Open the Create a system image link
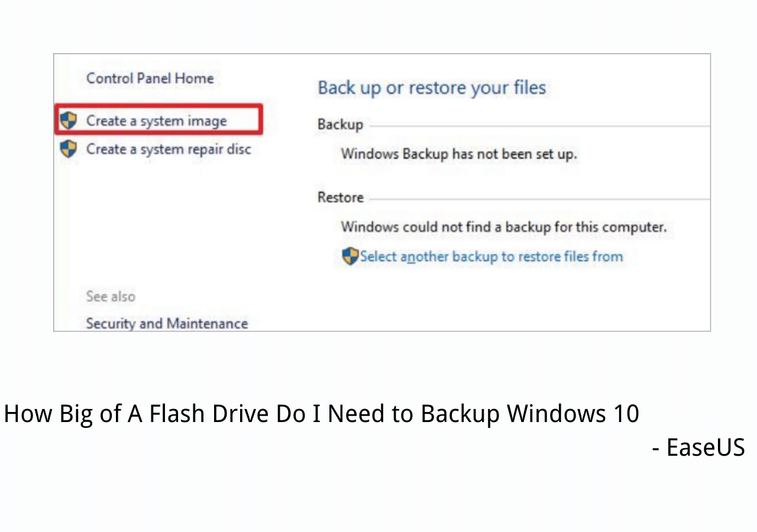 click(157, 121)
